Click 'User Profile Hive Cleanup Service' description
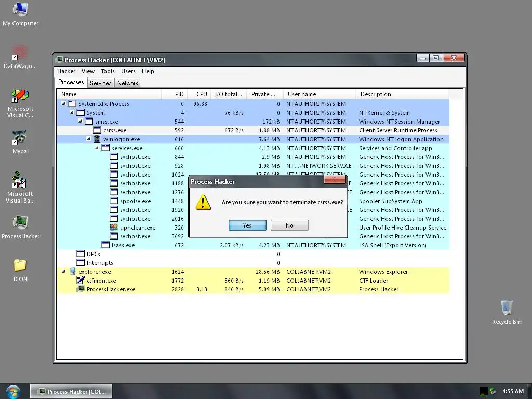This screenshot has width=532, height=399. coord(403,228)
